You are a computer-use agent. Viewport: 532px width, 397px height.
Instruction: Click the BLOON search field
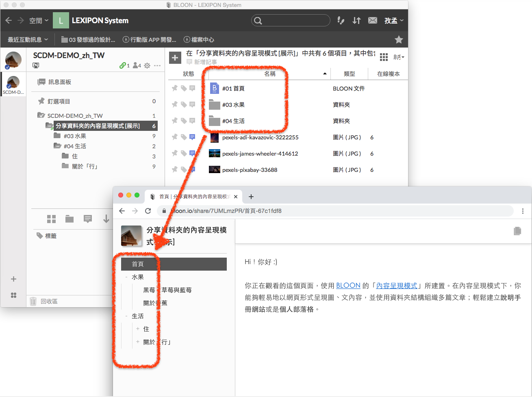291,20
